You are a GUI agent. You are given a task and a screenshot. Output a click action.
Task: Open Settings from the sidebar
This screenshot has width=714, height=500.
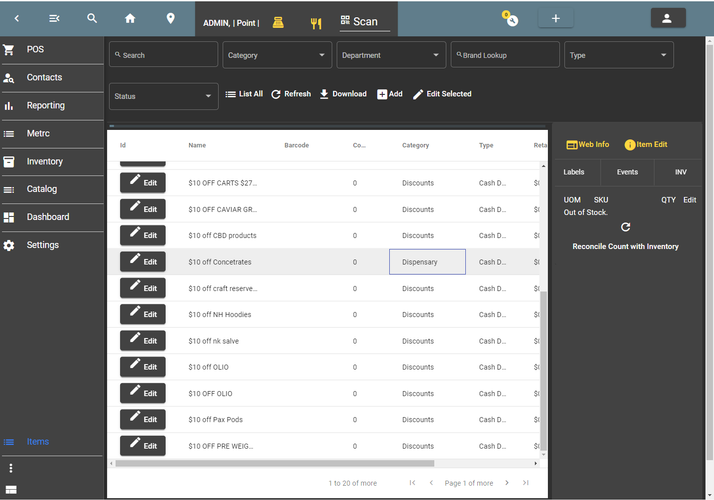(x=52, y=245)
